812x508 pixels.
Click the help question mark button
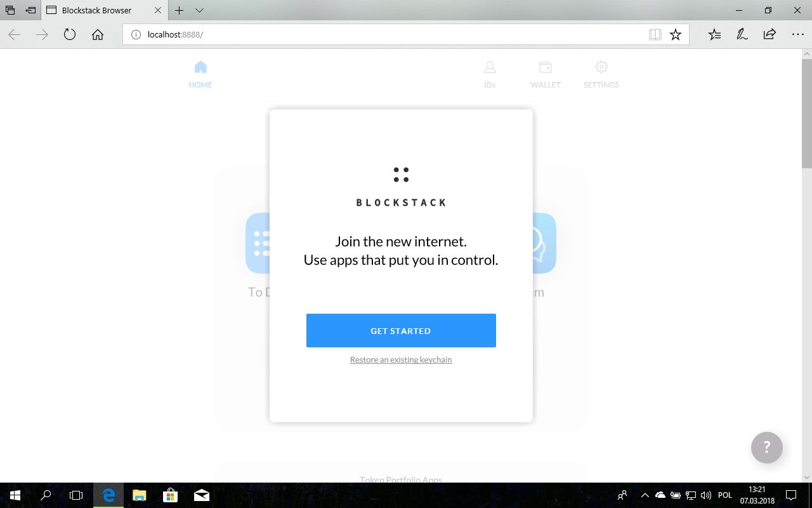click(x=767, y=447)
